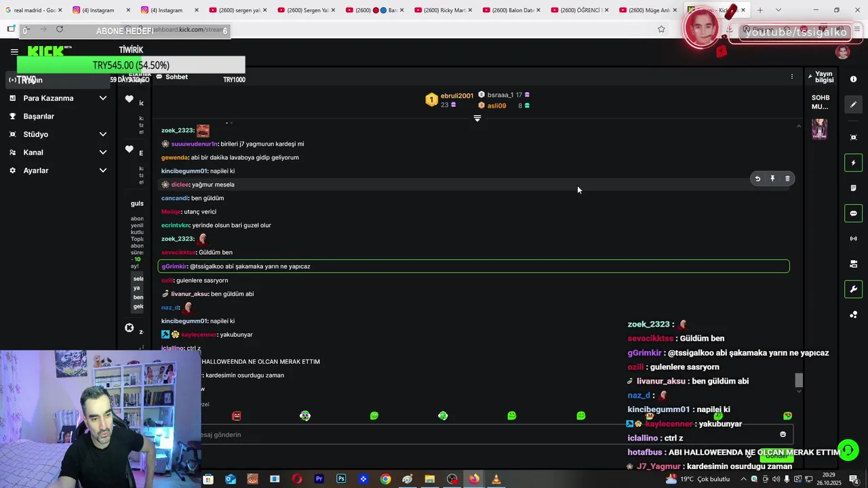
Task: Toggle the lightning quick actions panel
Action: pos(854,163)
